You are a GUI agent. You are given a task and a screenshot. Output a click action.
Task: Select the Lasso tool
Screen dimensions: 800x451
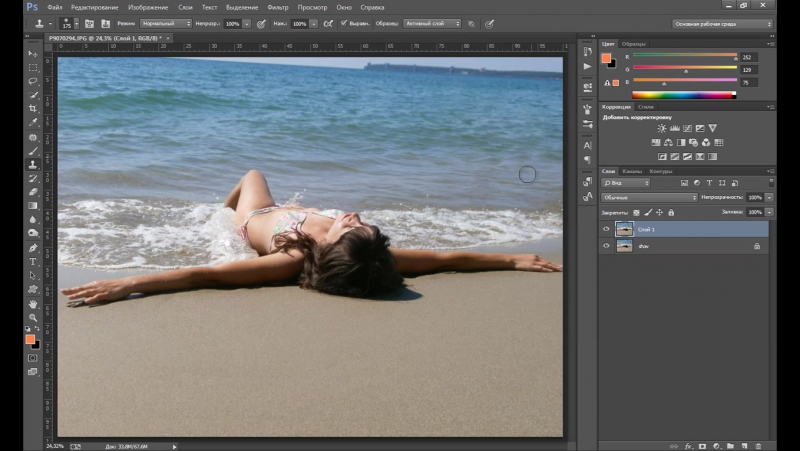pos(33,81)
